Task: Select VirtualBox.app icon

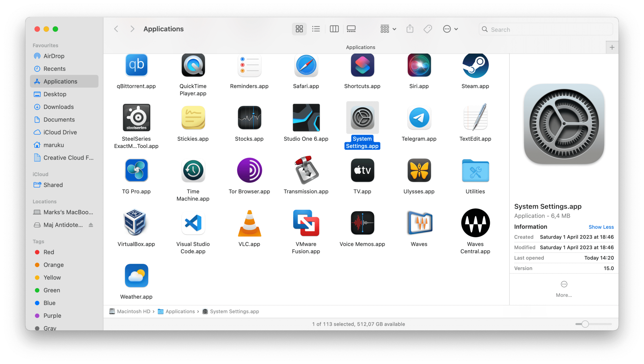Action: pyautogui.click(x=136, y=222)
